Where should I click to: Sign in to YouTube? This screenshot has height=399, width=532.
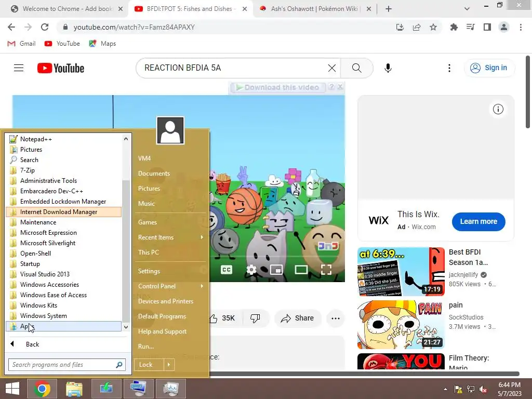click(489, 68)
